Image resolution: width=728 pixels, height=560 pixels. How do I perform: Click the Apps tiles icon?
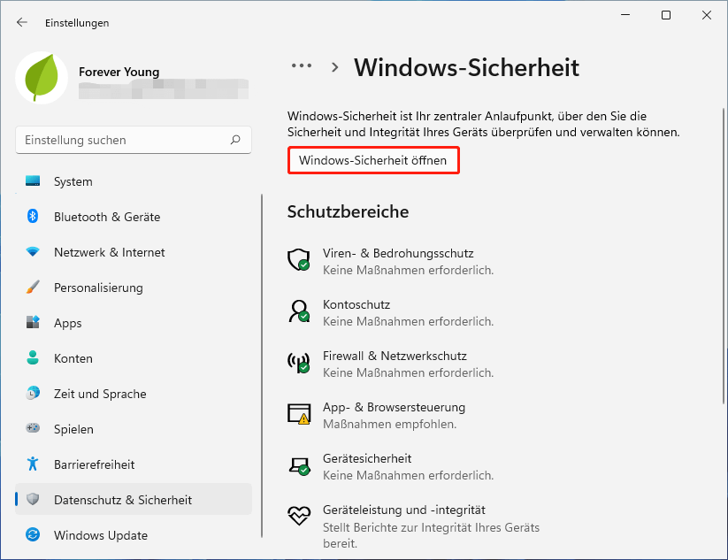point(33,322)
